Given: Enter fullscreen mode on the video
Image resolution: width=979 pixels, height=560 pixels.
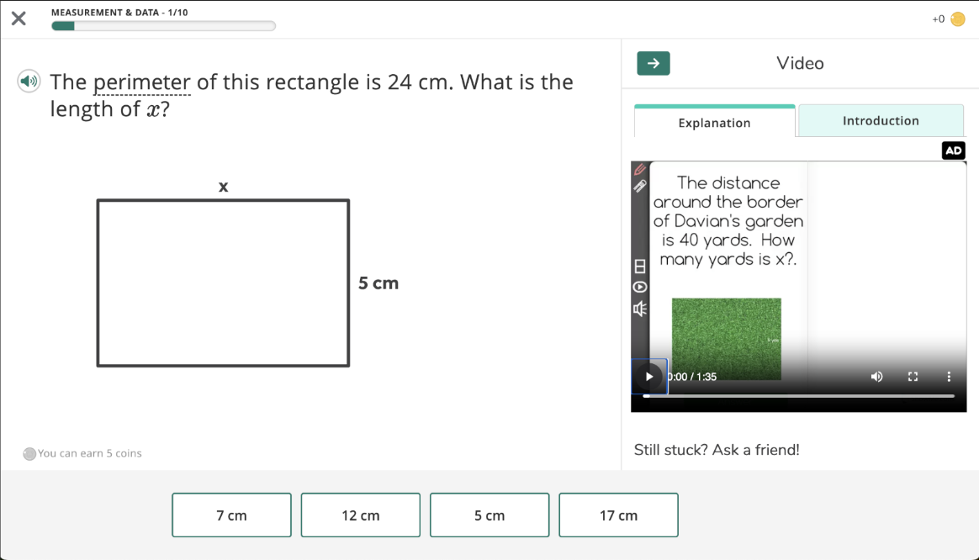Looking at the screenshot, I should 913,377.
